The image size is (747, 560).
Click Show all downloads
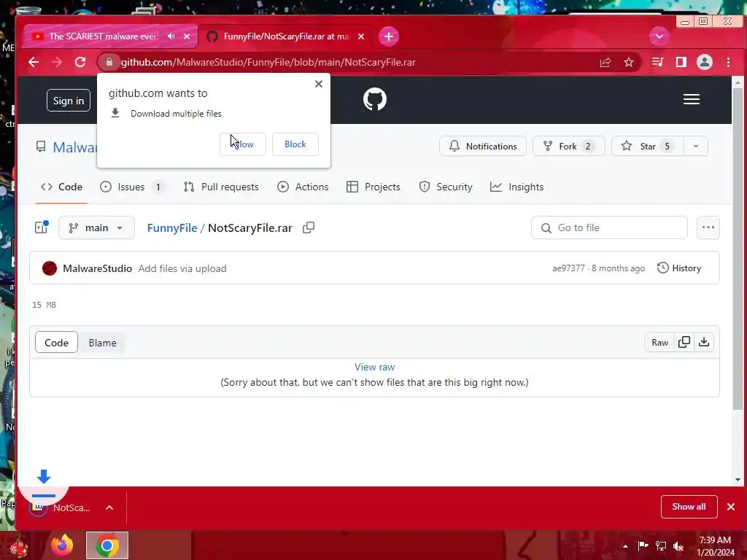(689, 507)
